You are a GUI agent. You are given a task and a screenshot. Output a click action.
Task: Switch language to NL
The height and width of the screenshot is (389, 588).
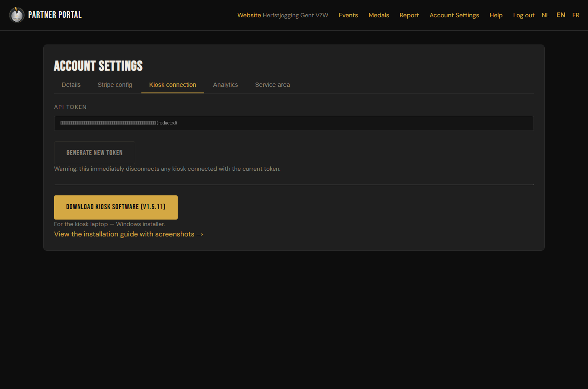tap(546, 15)
